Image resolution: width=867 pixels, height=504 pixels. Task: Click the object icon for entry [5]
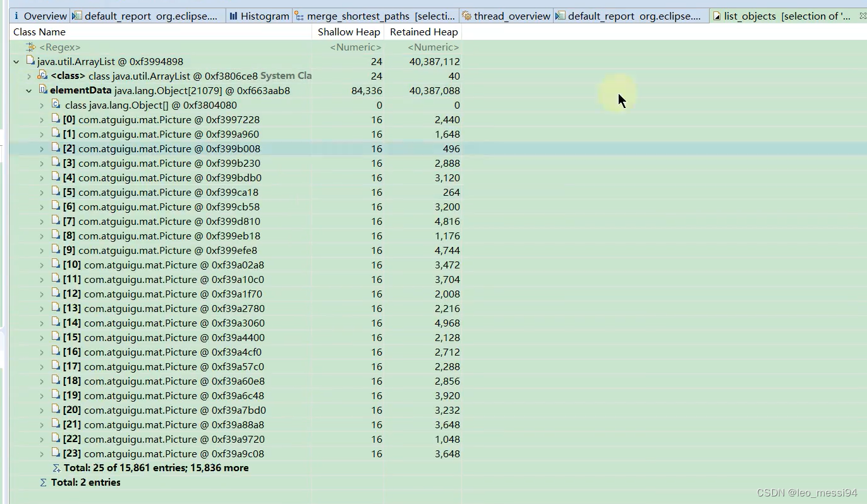(x=56, y=192)
